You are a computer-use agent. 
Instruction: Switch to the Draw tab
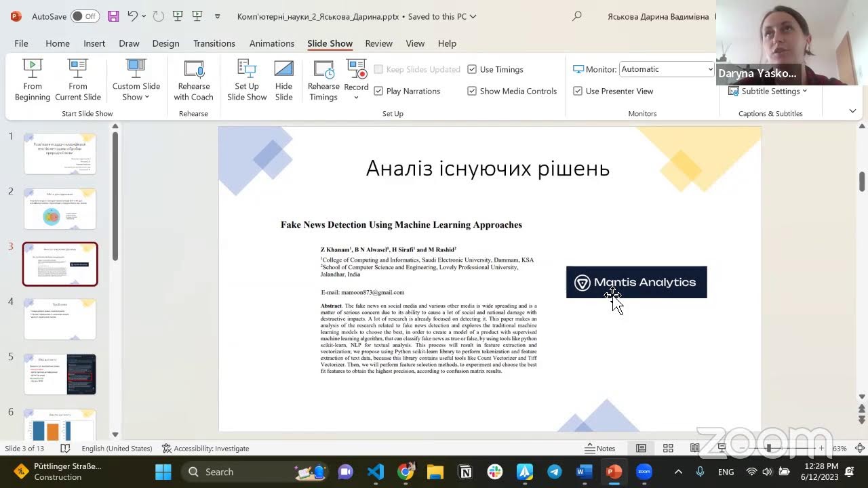tap(129, 43)
